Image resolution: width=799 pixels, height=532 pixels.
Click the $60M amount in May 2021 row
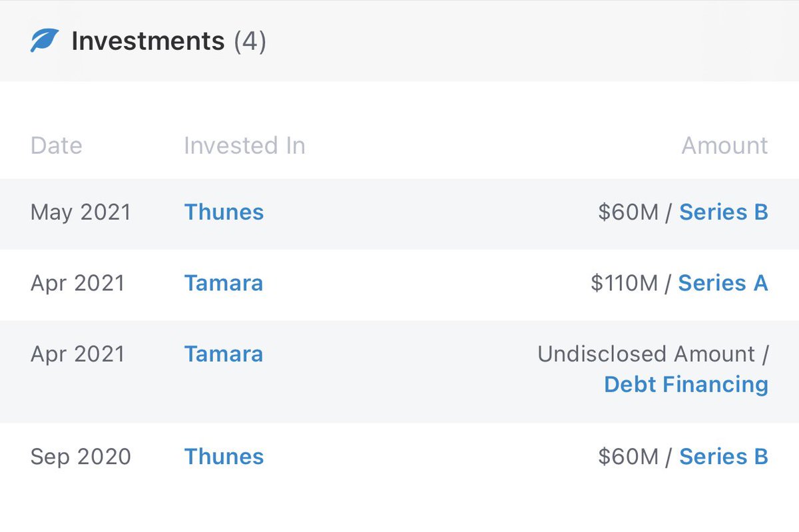(627, 212)
